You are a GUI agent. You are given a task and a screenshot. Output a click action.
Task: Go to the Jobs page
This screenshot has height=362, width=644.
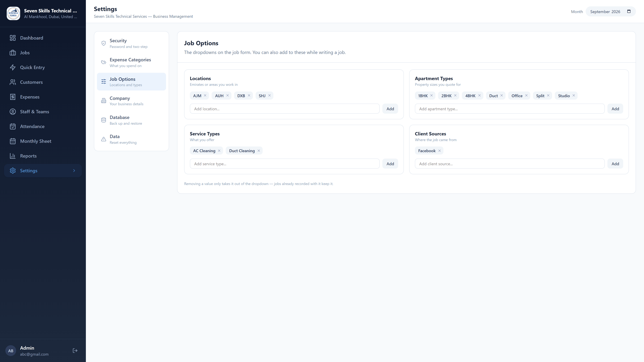point(43,53)
